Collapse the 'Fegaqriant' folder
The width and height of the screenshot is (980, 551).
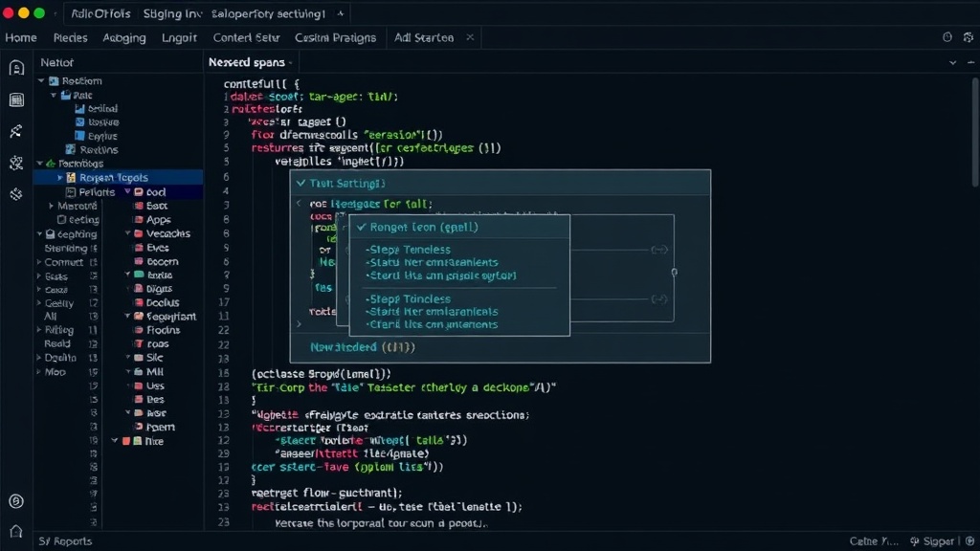tap(127, 316)
